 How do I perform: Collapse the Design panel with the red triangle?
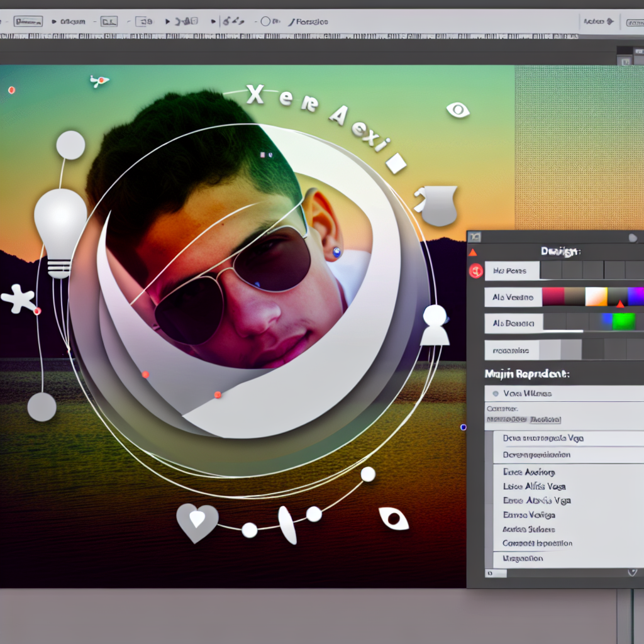(x=473, y=253)
